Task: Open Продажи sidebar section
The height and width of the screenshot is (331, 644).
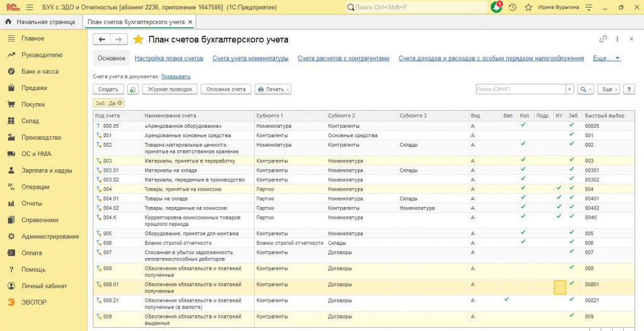Action: (34, 87)
